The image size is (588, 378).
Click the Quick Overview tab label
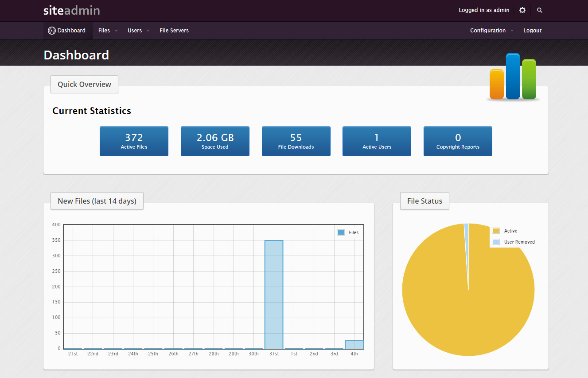click(84, 84)
